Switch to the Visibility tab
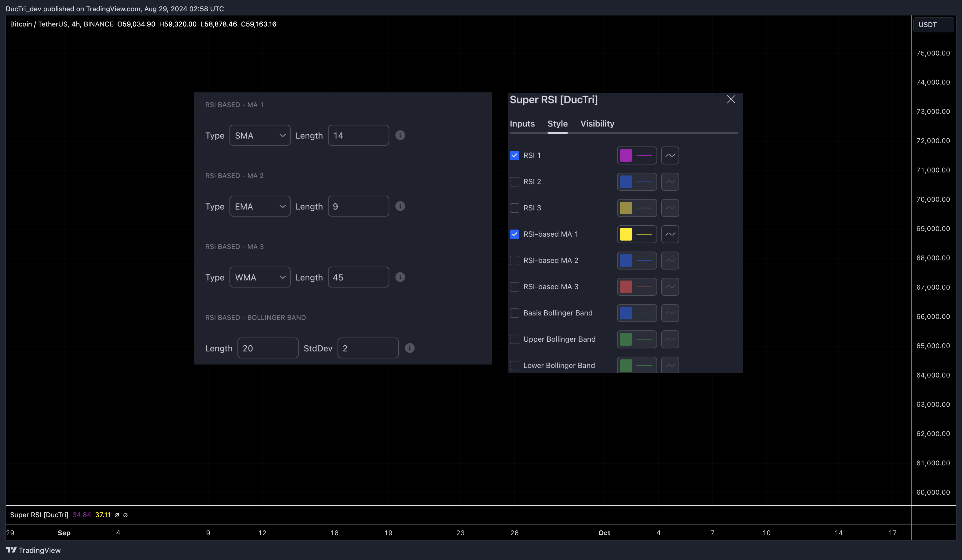This screenshot has height=560, width=962. pos(597,124)
